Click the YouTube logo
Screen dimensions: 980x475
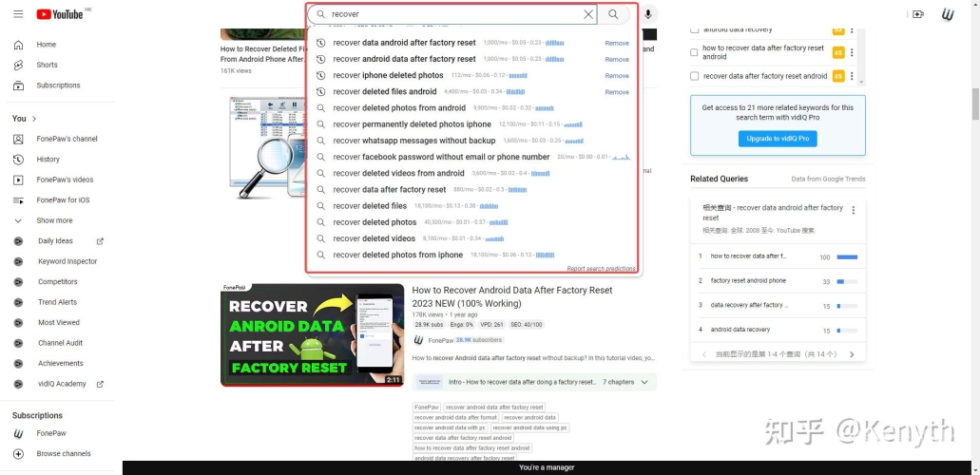(60, 13)
